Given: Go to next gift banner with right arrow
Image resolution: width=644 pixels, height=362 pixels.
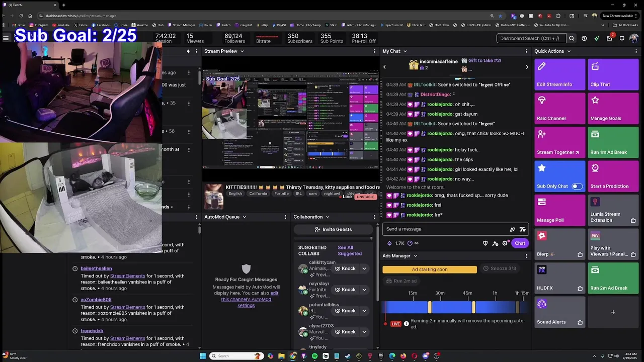Looking at the screenshot, I should point(527,67).
